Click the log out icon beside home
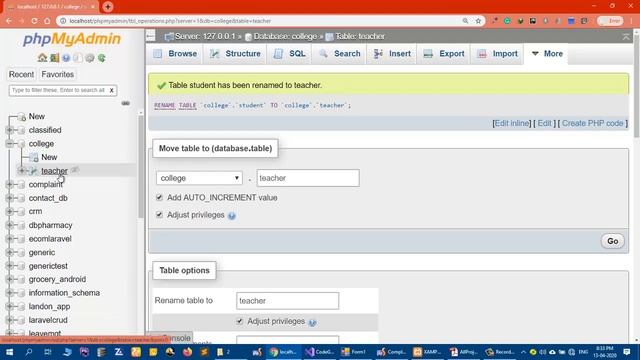 pos(54,58)
